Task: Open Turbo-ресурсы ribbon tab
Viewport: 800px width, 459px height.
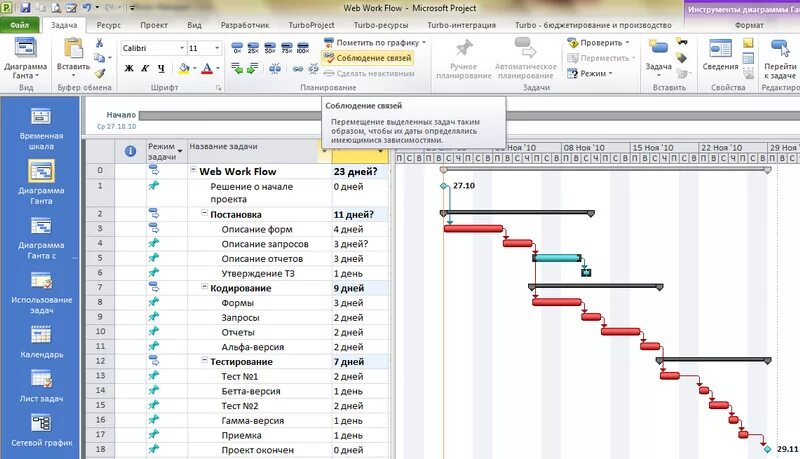Action: click(x=381, y=24)
